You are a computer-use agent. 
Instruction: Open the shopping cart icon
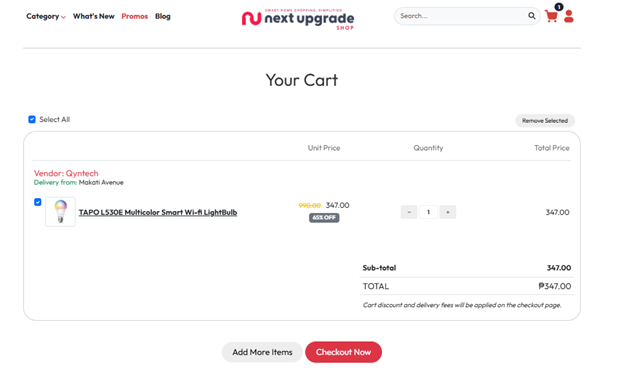[551, 16]
